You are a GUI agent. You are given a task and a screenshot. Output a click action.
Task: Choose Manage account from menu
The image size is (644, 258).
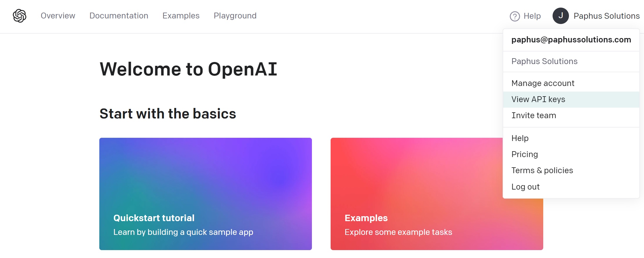tap(571, 83)
